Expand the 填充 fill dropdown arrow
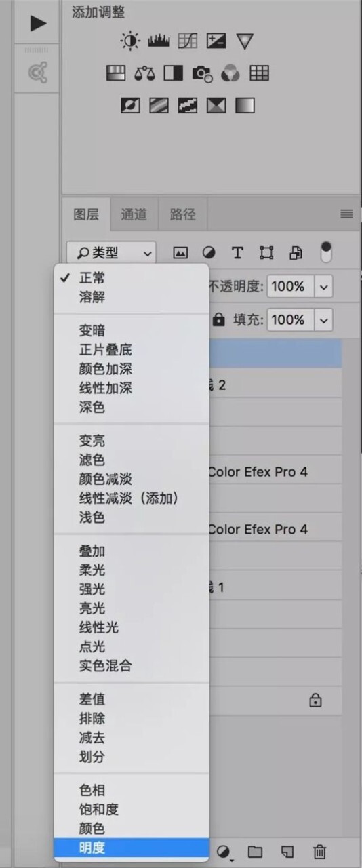The height and width of the screenshot is (868, 362). click(324, 319)
